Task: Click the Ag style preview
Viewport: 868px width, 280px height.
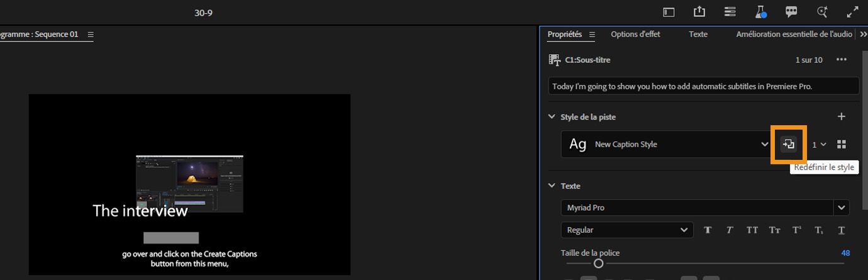Action: point(577,144)
